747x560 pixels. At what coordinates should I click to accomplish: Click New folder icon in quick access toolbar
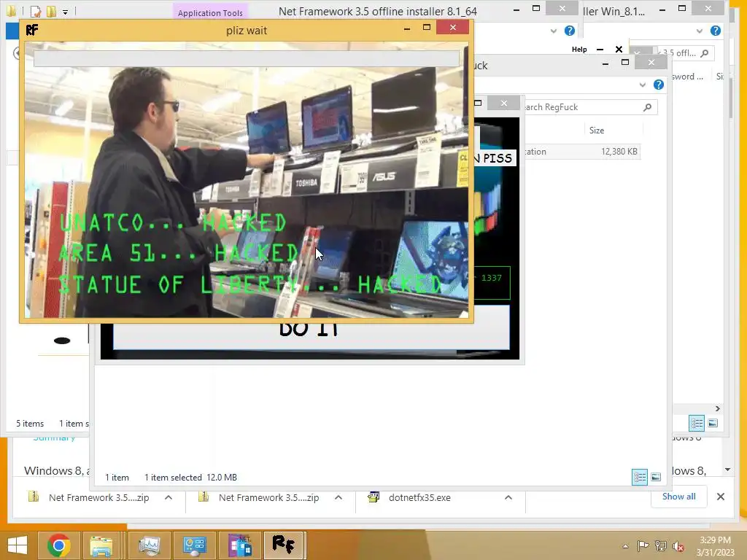click(52, 11)
